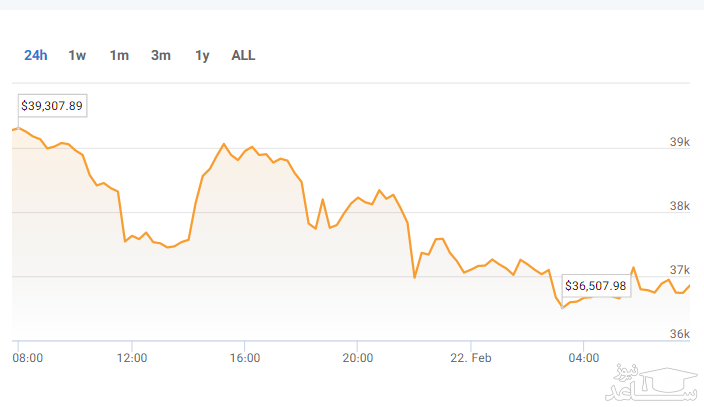Click the price line peak above 16:00
Image resolution: width=704 pixels, height=407 pixels.
click(224, 144)
